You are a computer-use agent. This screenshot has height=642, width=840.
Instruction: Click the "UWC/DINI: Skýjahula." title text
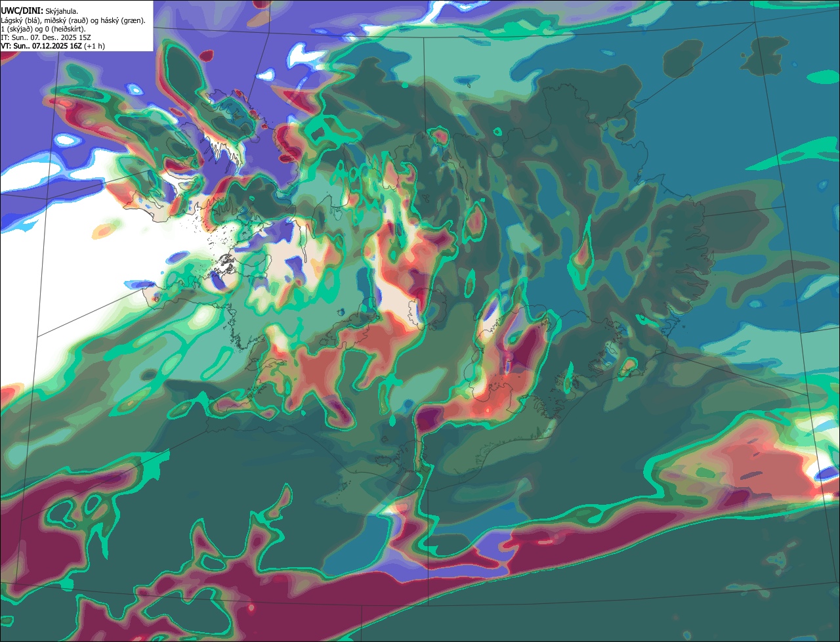tap(39, 11)
